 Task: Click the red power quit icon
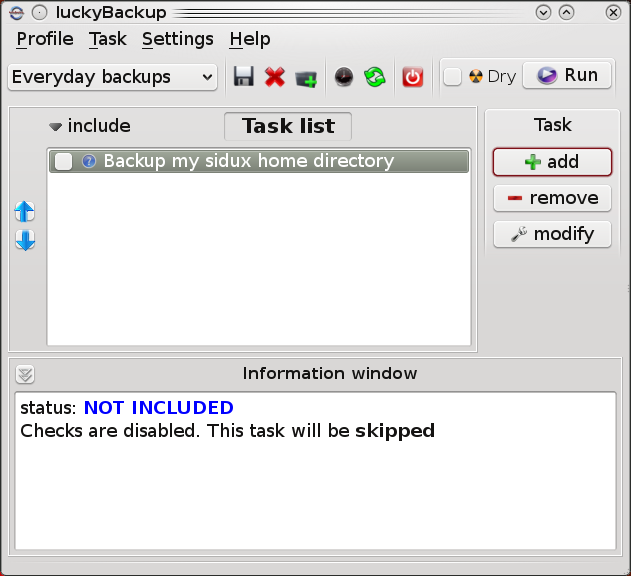(x=413, y=77)
